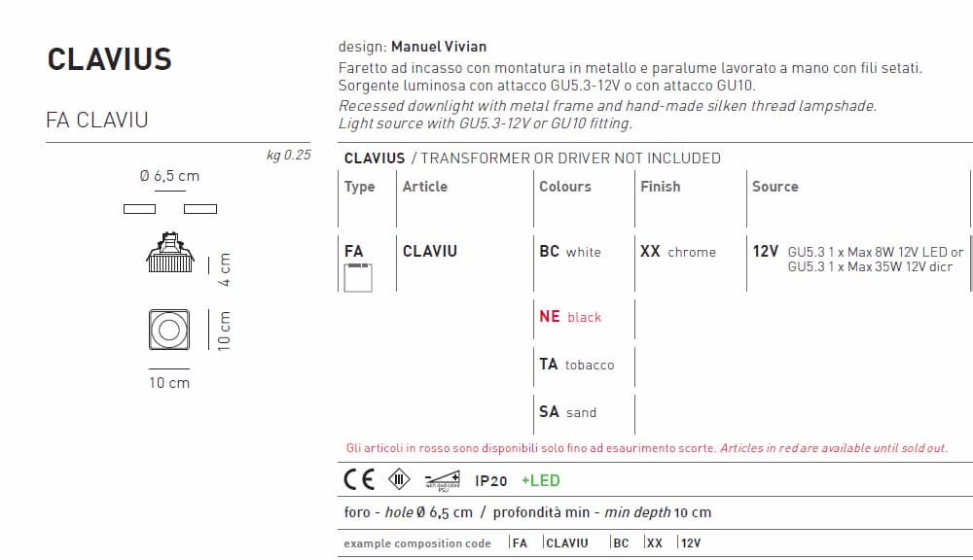The width and height of the screenshot is (973, 560).
Task: Click the Colours column header
Action: tap(565, 187)
